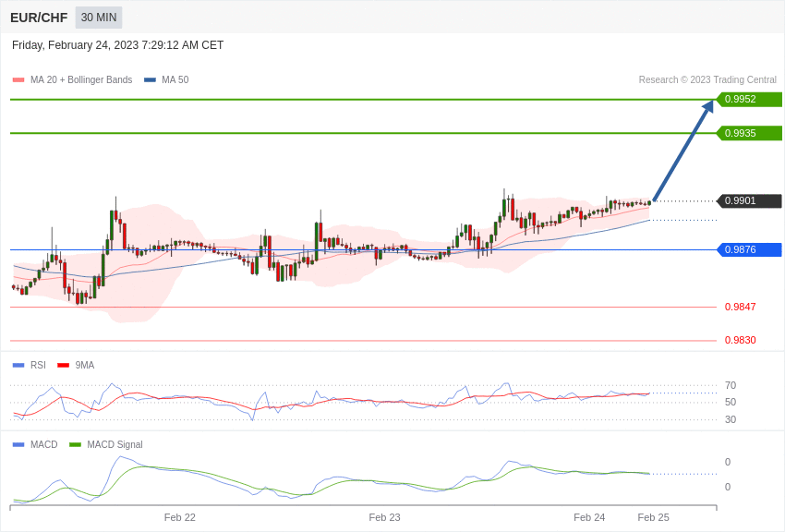Click the 0.9901 current price tag
The width and height of the screenshot is (785, 532).
click(x=749, y=200)
